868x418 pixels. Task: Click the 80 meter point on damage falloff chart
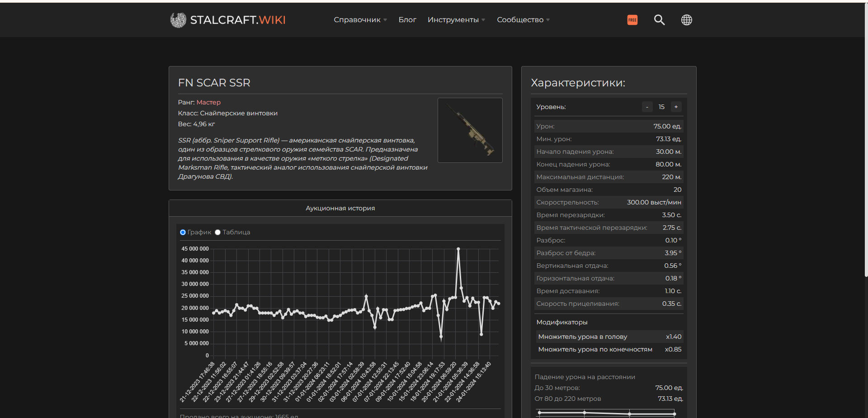point(629,414)
